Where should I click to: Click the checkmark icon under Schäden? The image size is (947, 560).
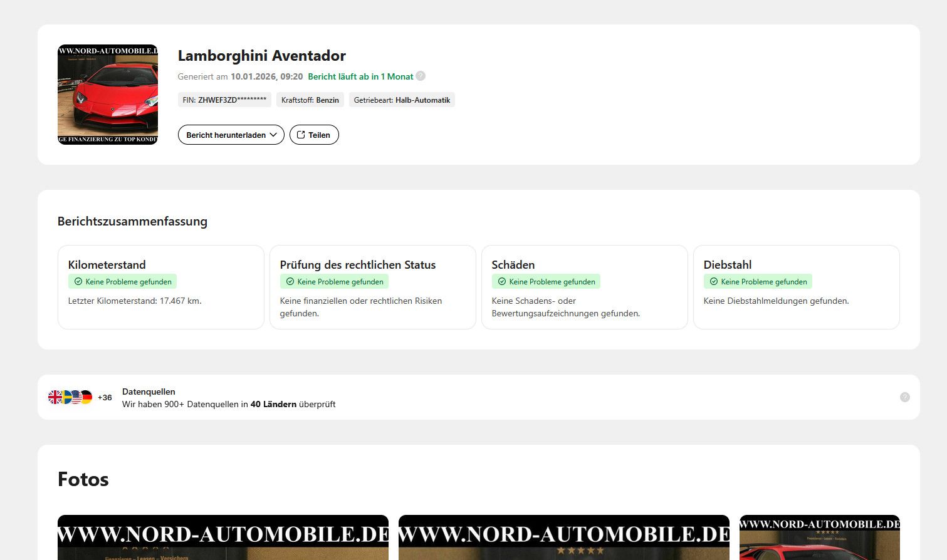point(502,282)
